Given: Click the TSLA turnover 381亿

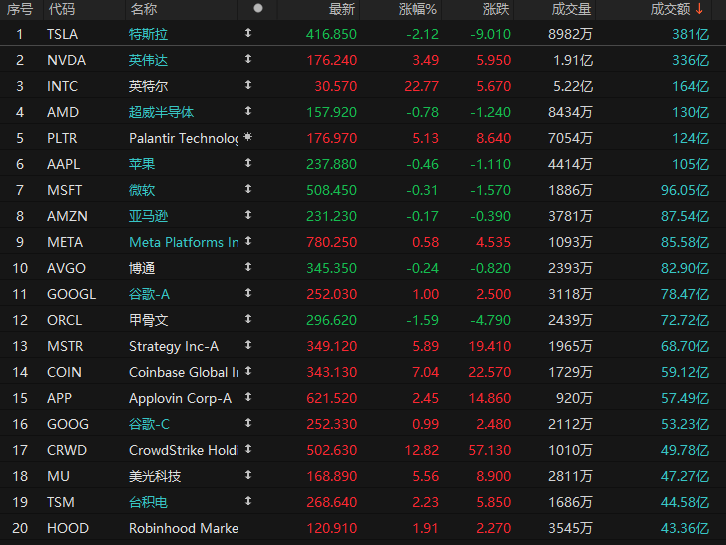Looking at the screenshot, I should [690, 34].
